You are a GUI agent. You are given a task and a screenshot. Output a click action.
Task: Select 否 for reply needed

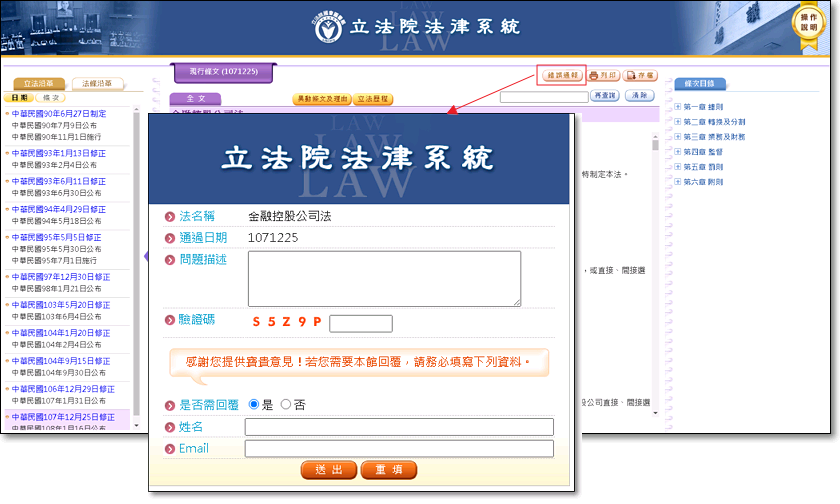(x=286, y=404)
